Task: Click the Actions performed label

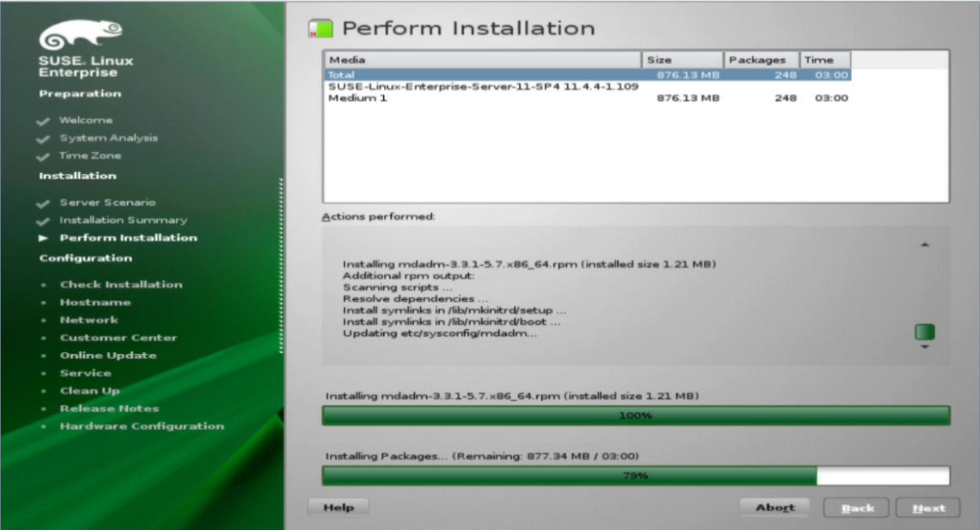Action: (x=378, y=217)
